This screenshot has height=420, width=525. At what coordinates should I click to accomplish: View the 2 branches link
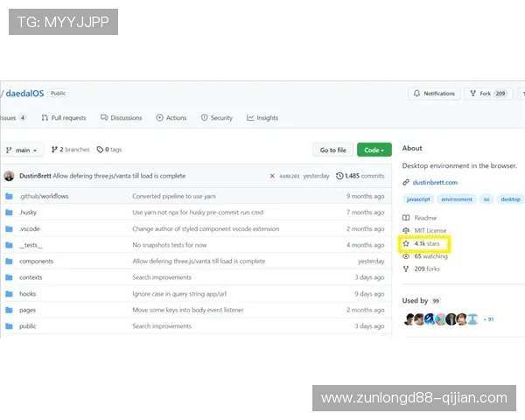pos(71,150)
